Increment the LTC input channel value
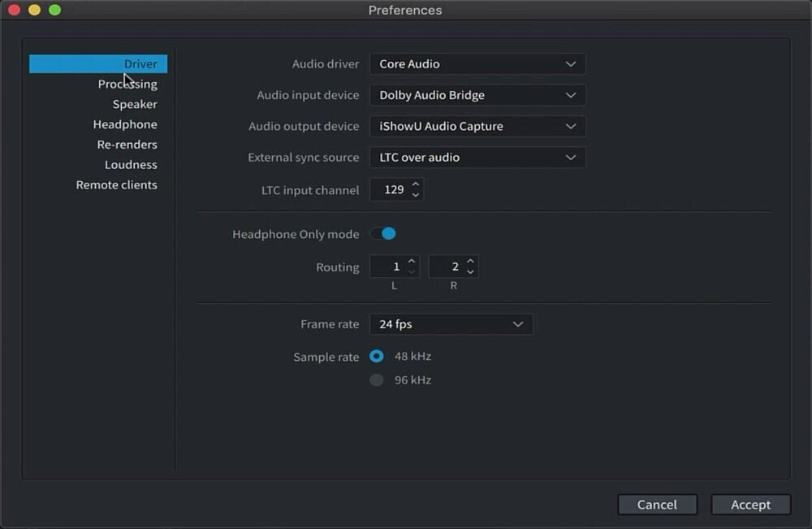The width and height of the screenshot is (812, 529). pyautogui.click(x=415, y=185)
